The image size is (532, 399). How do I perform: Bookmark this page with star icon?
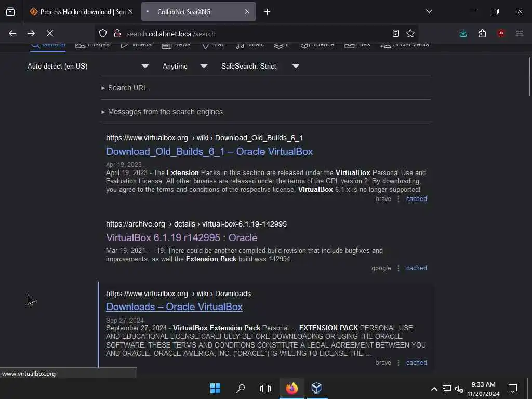410,33
